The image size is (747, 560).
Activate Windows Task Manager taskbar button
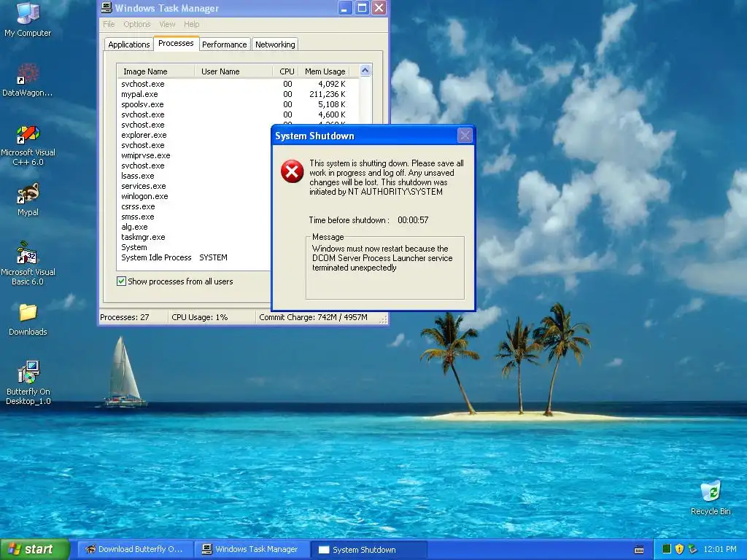point(252,550)
